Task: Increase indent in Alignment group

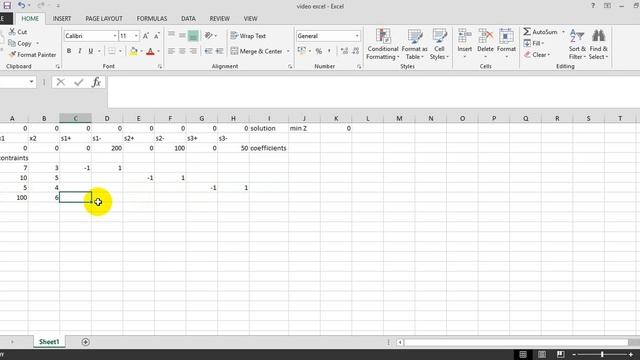Action: tap(220, 51)
